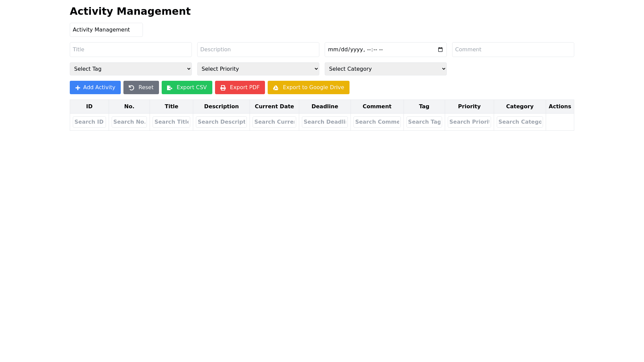Screen dimensions: 644x362
Task: Click the Search Title column filter
Action: click(171, 122)
